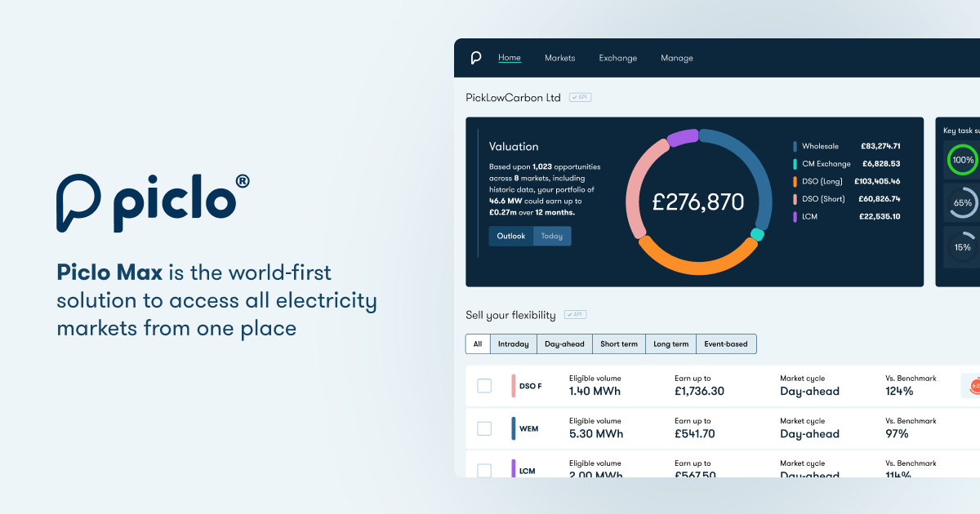The width and height of the screenshot is (980, 514).
Task: Click the timer icon on the DSO F row
Action: tap(975, 385)
